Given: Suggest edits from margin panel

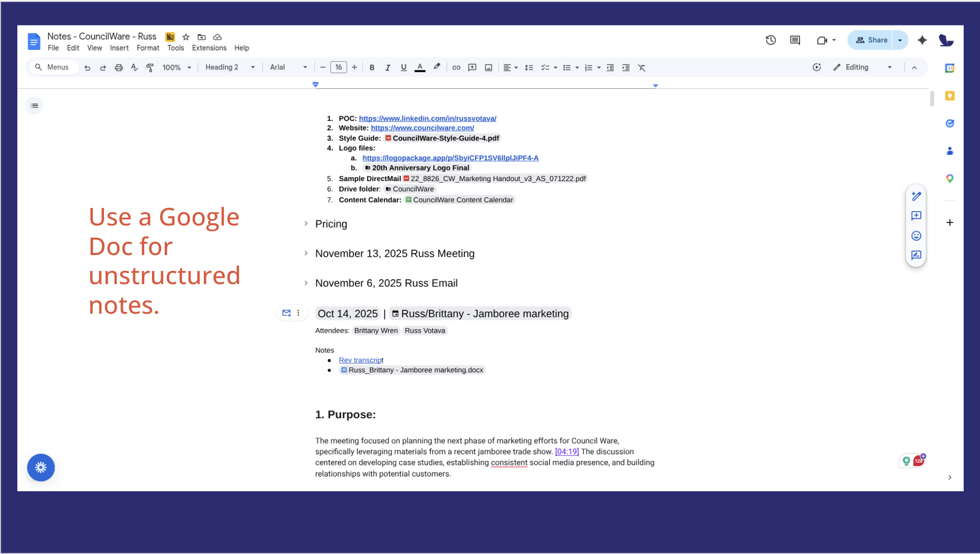Looking at the screenshot, I should click(916, 255).
